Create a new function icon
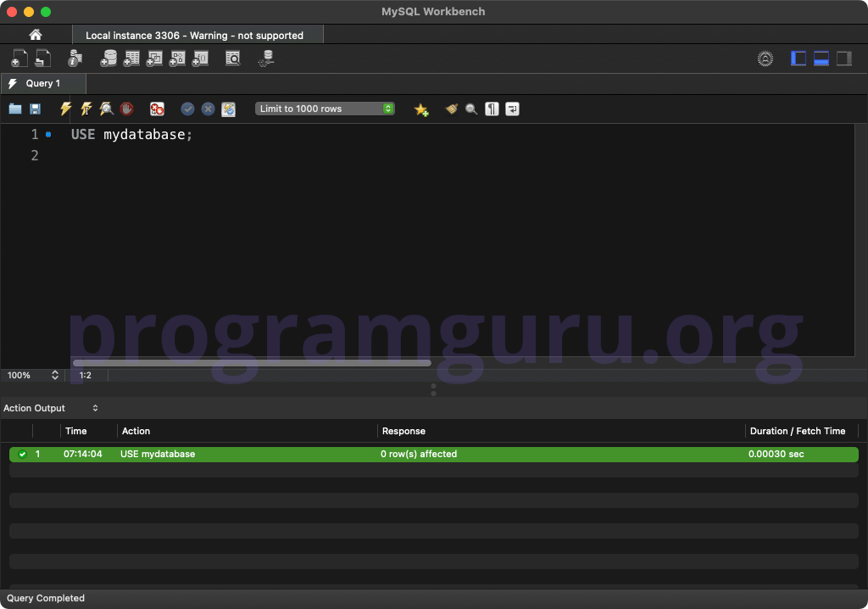 pos(200,59)
